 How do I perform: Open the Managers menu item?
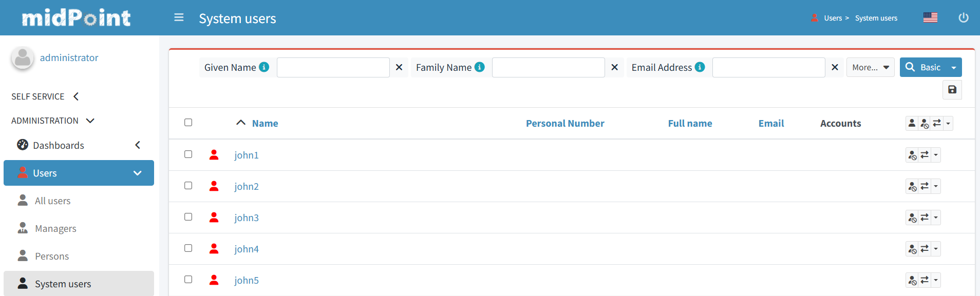(x=55, y=229)
